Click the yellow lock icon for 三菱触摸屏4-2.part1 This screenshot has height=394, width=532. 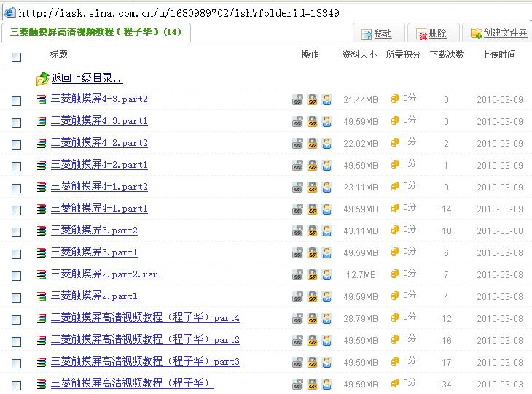point(312,166)
